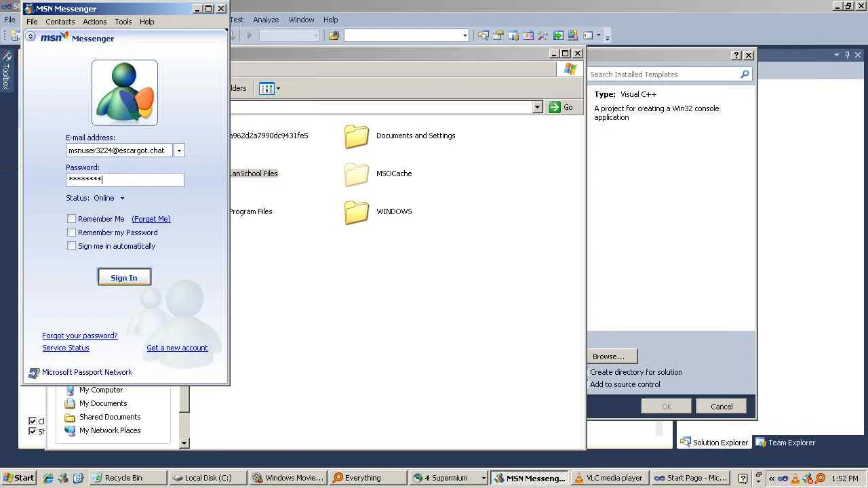Click the round arrow icon beside the msn logo

[31, 37]
